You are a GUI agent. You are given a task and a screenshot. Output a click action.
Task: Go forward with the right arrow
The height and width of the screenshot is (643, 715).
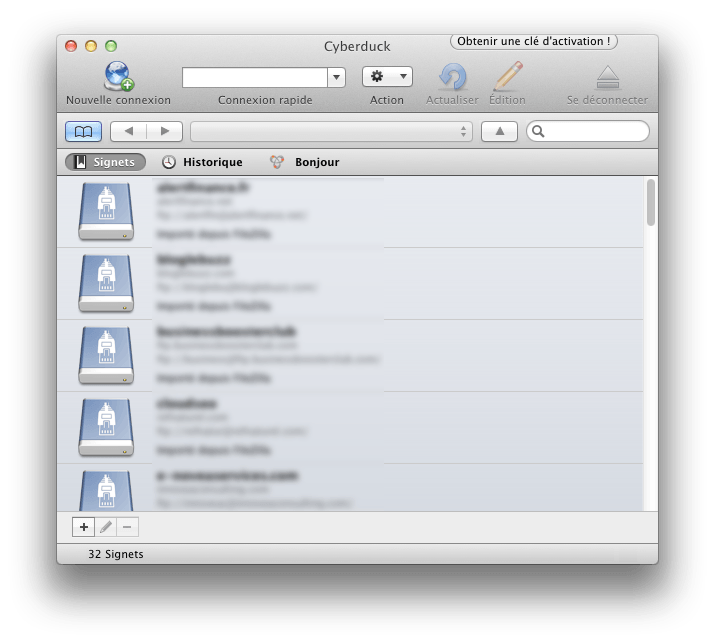click(165, 131)
